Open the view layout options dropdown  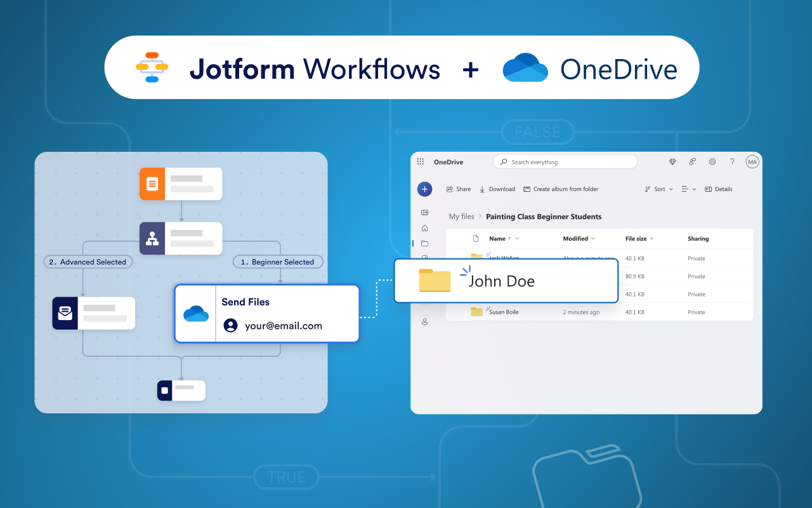tap(688, 189)
